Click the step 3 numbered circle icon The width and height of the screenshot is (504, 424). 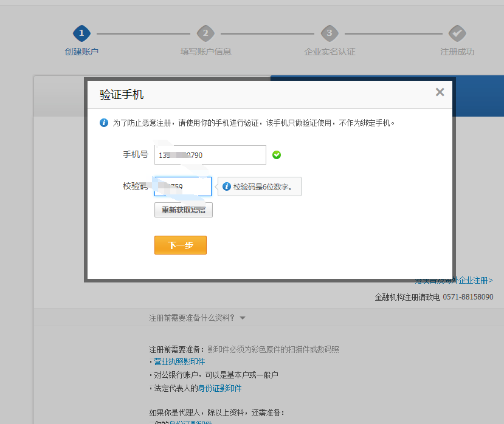click(330, 33)
